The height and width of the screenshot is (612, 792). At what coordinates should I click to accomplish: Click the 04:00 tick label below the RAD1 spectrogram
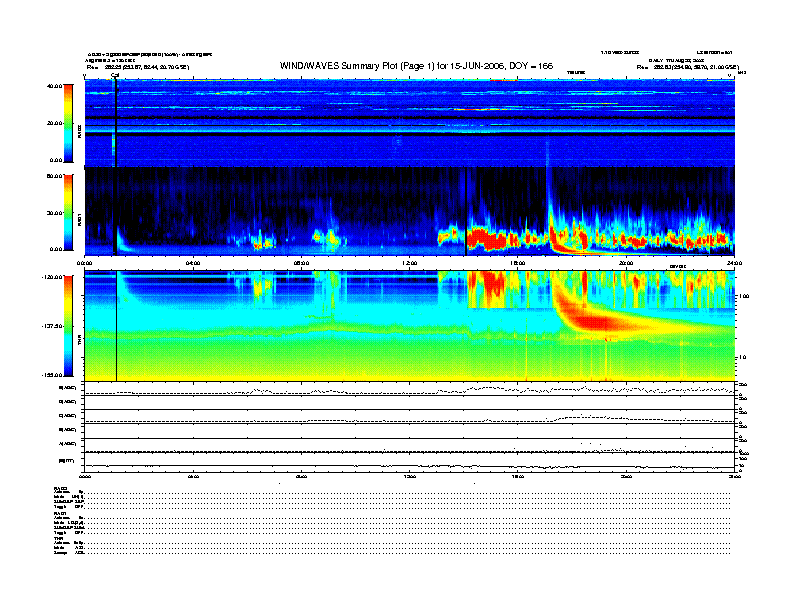[193, 263]
